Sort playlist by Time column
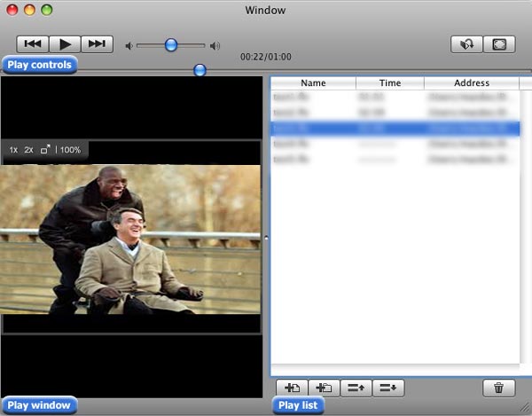 390,83
